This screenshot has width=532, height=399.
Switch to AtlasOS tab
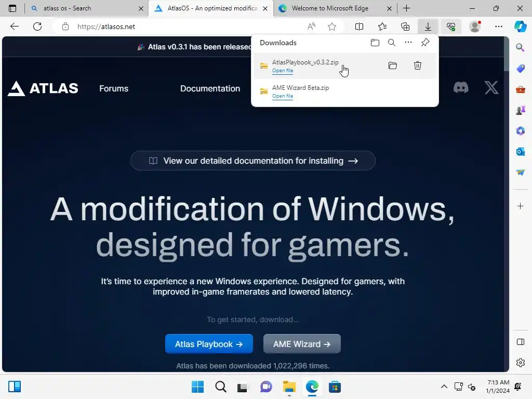210,8
